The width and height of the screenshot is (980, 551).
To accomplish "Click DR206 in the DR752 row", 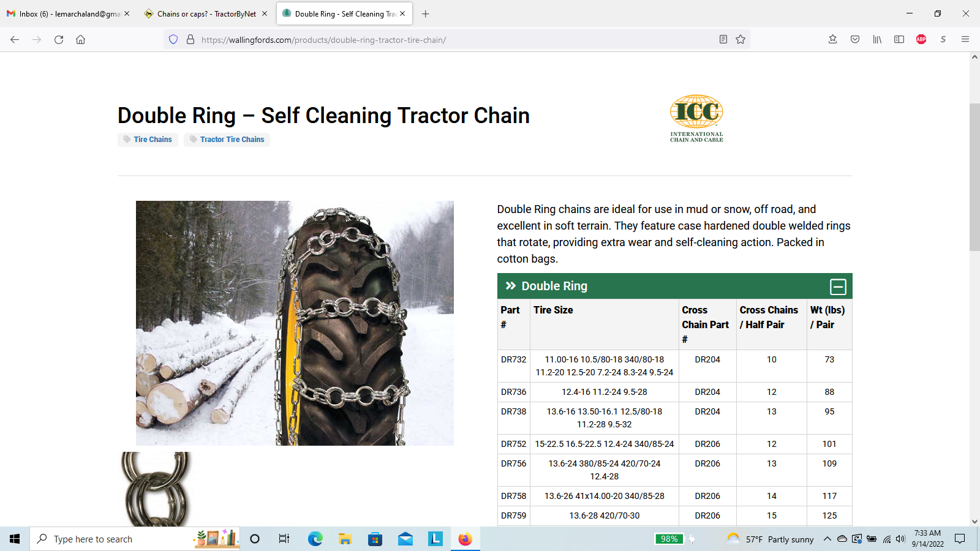I will [707, 444].
